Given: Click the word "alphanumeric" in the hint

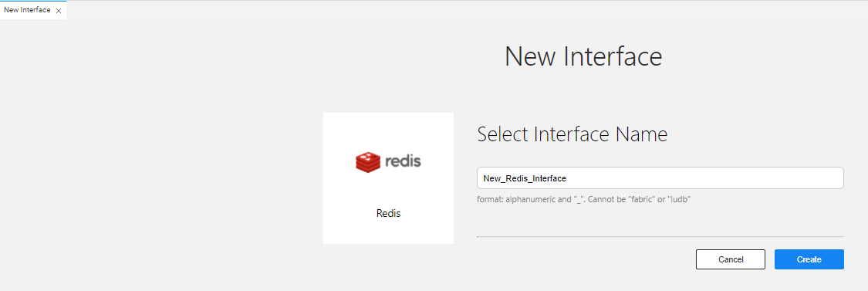Looking at the screenshot, I should click(x=529, y=199).
